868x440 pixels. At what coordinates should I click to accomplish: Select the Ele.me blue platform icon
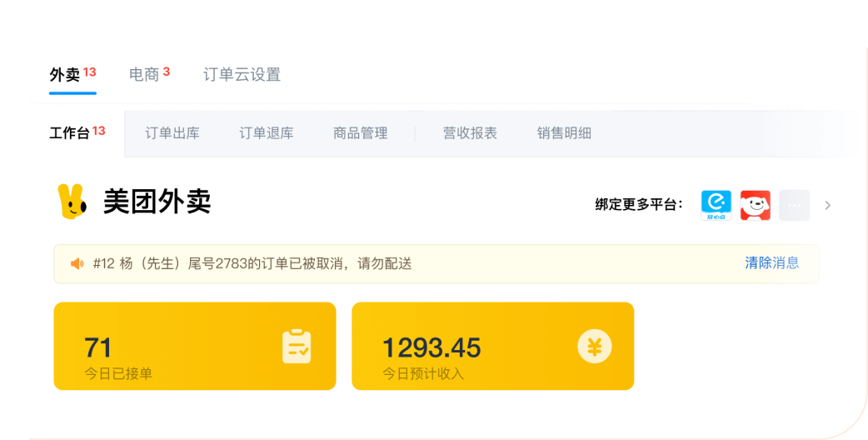[x=716, y=205]
